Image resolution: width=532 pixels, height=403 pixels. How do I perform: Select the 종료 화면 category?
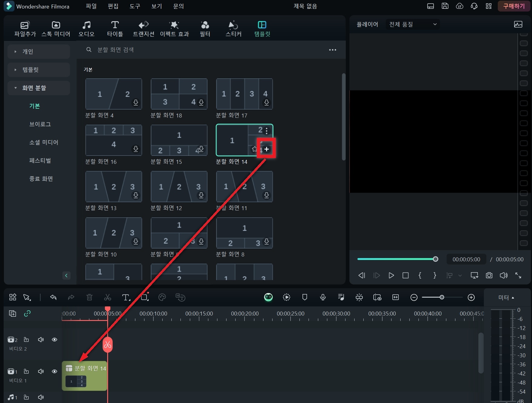tap(41, 179)
